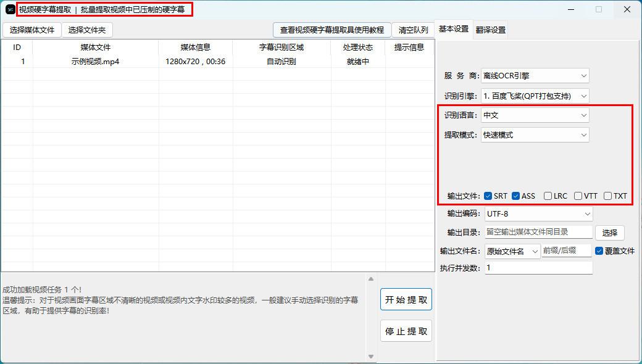Maximize the application window

598,9
